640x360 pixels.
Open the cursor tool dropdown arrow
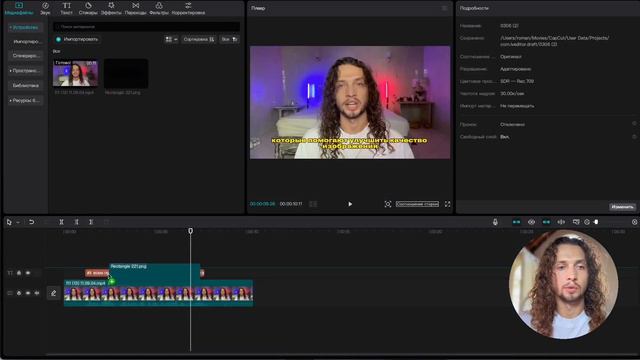(18, 222)
